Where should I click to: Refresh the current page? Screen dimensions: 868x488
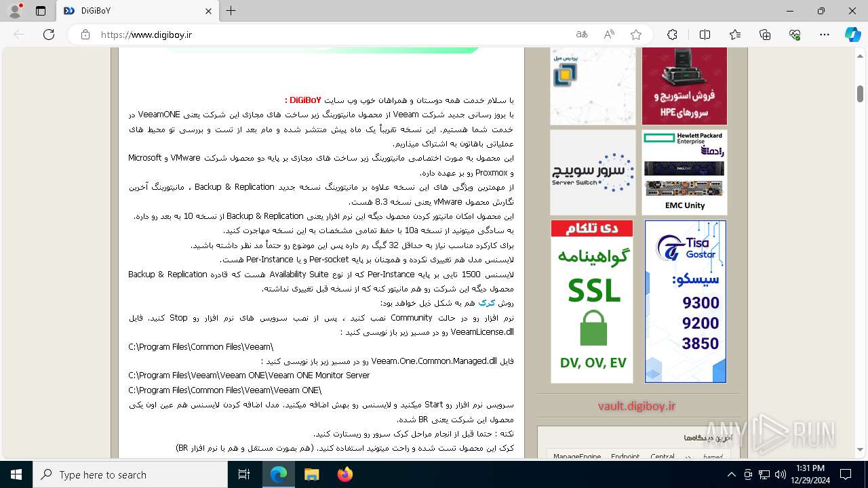tap(49, 35)
